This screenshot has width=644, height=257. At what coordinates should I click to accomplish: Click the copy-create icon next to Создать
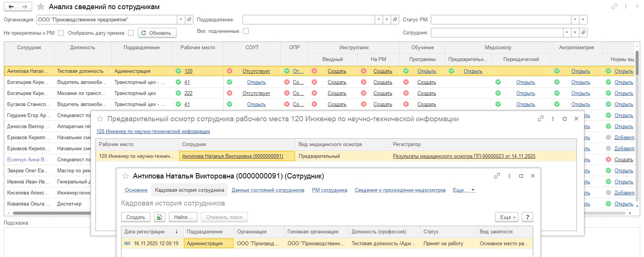tap(159, 217)
